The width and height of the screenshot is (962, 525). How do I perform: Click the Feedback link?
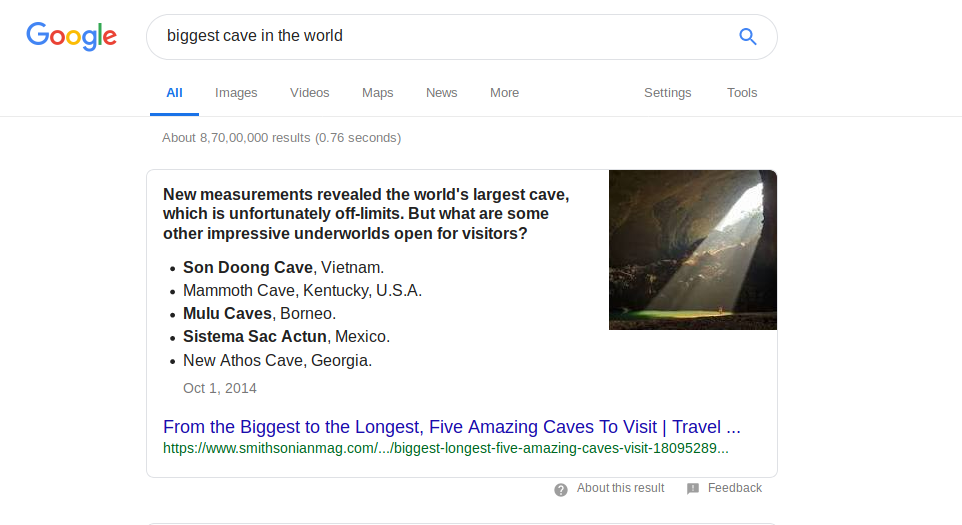pos(734,488)
